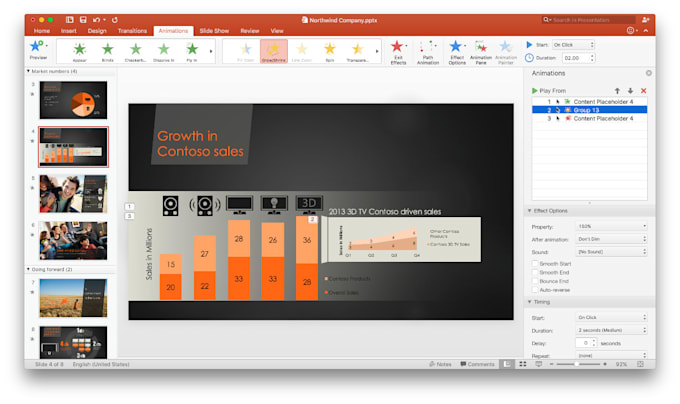Click the Comments button in status bar
The height and width of the screenshot is (404, 680).
click(x=477, y=364)
